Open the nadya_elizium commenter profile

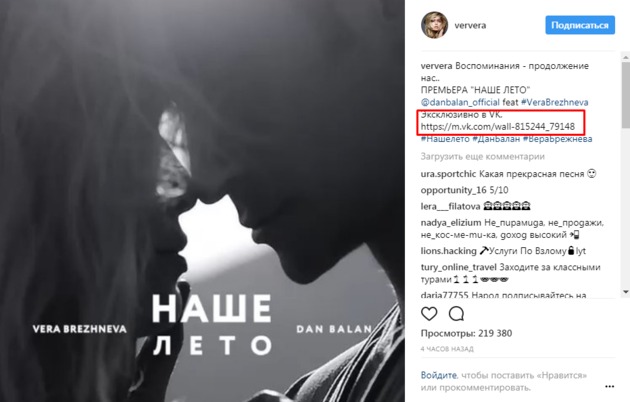451,222
